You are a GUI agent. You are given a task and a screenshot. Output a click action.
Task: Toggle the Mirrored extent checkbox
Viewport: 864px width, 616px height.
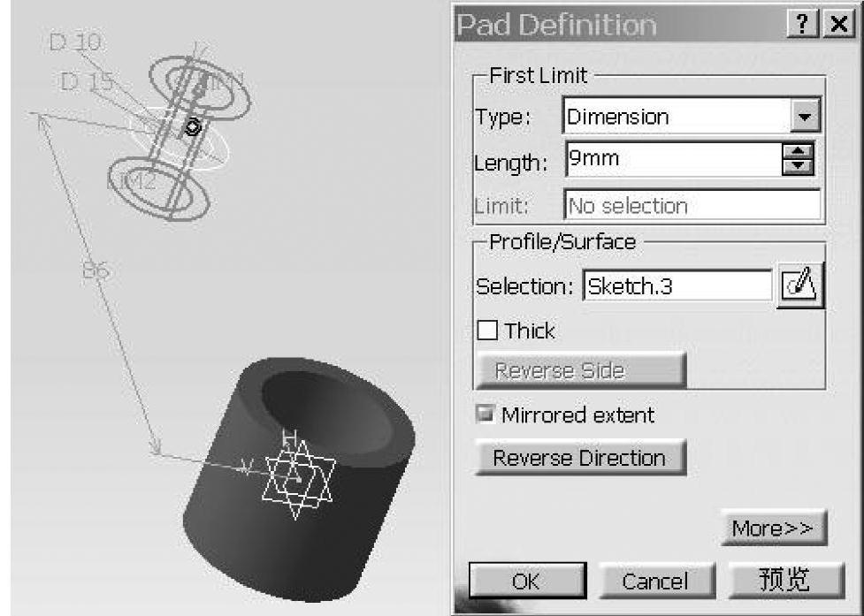[x=485, y=414]
